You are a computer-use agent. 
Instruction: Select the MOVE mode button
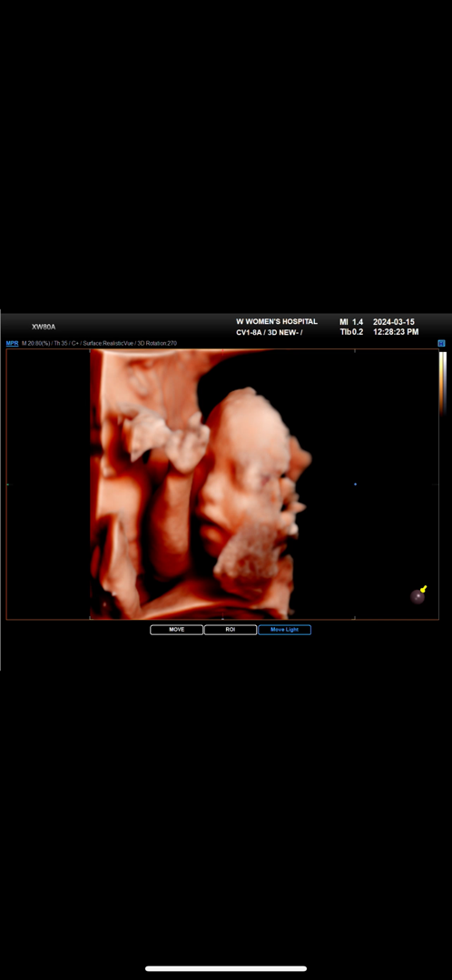pos(176,630)
